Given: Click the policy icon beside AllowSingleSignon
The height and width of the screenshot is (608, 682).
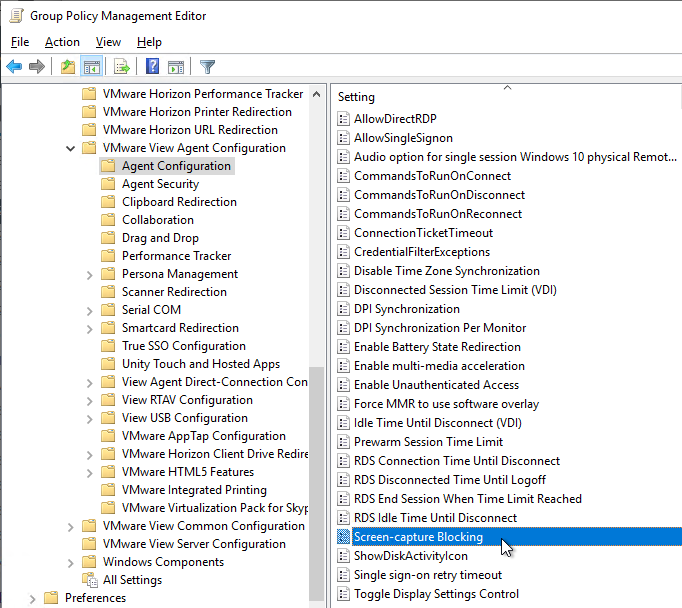Looking at the screenshot, I should click(x=344, y=138).
